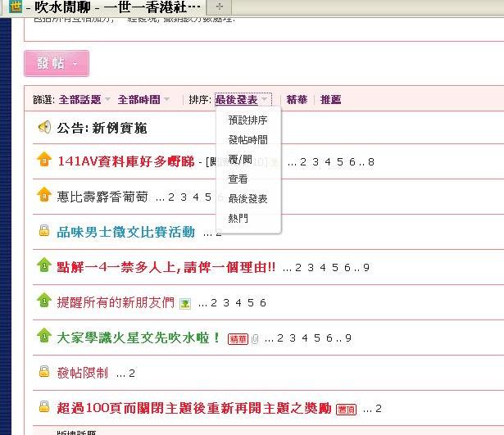This screenshot has width=504, height=435.
Task: Open the 推薦 filter link
Action: pyautogui.click(x=330, y=100)
